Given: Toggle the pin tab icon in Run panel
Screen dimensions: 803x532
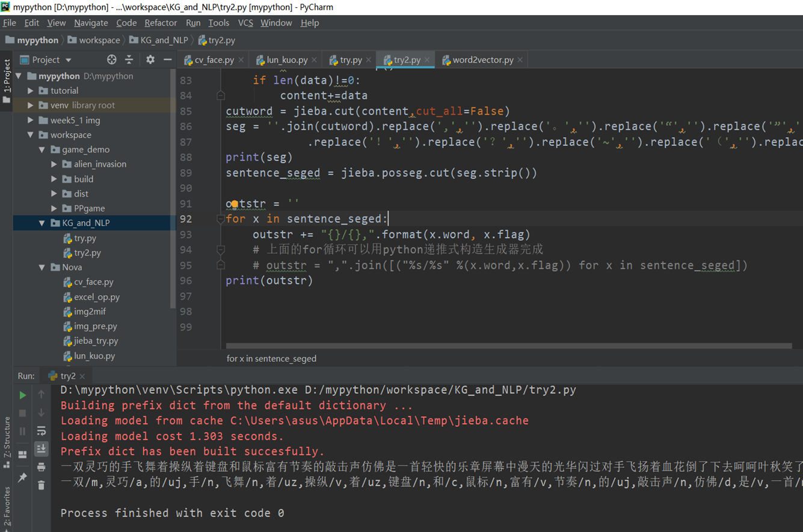Looking at the screenshot, I should coord(22,477).
